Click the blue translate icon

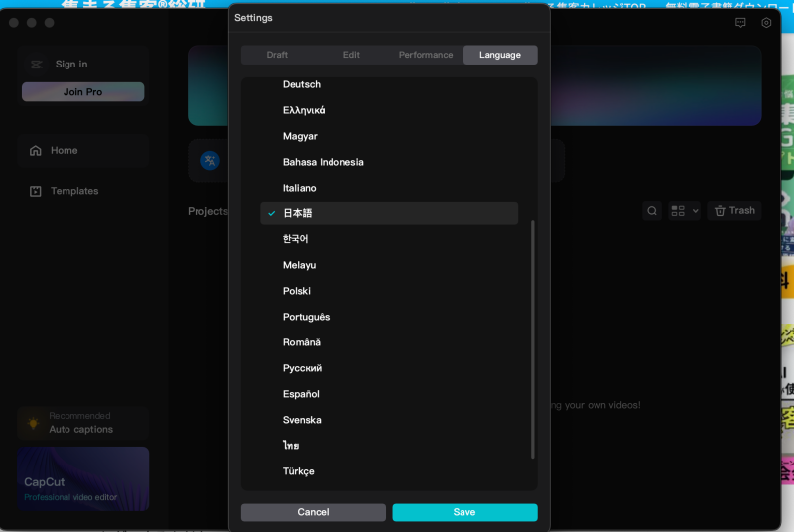(210, 161)
